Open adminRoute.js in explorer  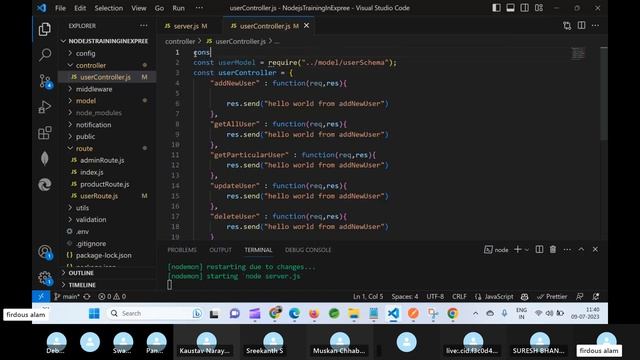pyautogui.click(x=107, y=160)
